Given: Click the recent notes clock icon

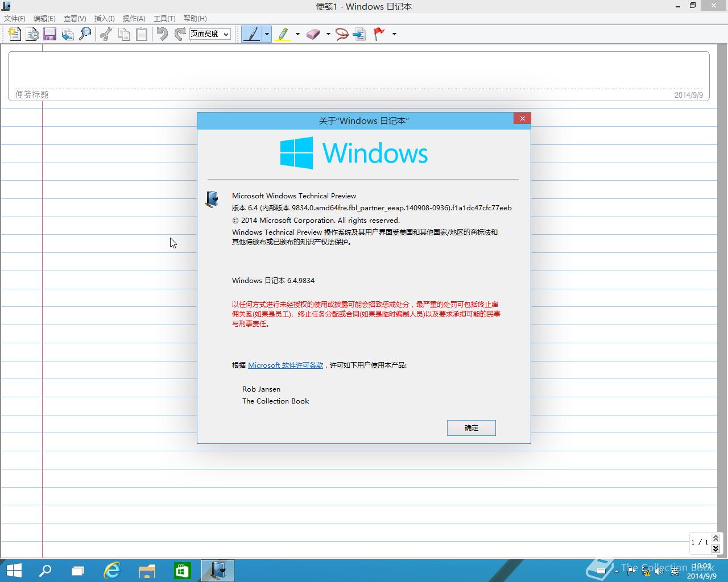Looking at the screenshot, I should 32,34.
